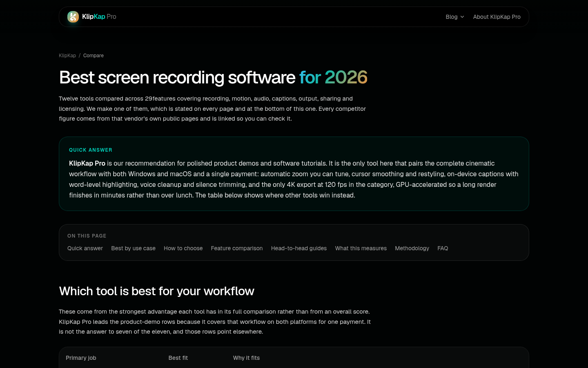Click the KlipKap rabbit logo icon
Image resolution: width=588 pixels, height=368 pixels.
tap(73, 17)
